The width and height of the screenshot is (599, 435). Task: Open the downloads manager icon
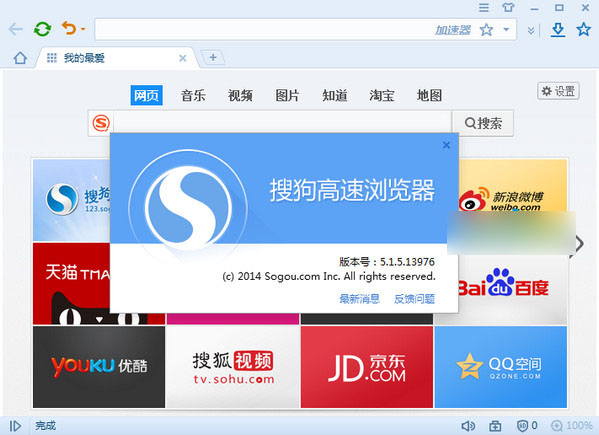click(x=558, y=29)
